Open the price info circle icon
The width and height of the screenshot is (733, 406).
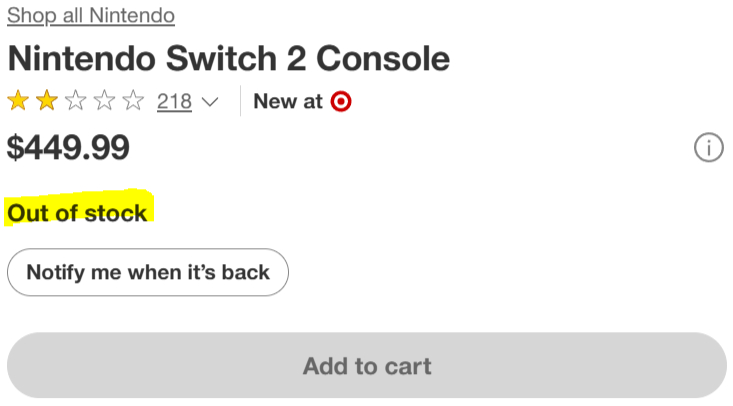tap(708, 149)
